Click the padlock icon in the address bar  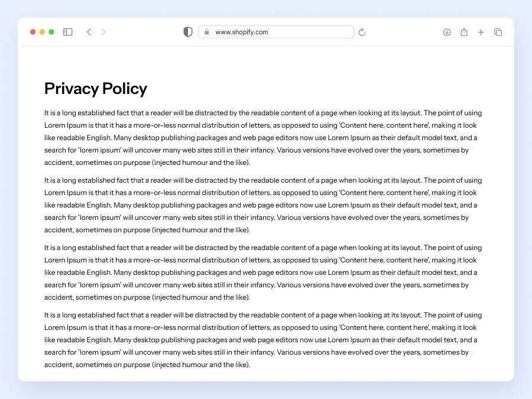click(206, 32)
